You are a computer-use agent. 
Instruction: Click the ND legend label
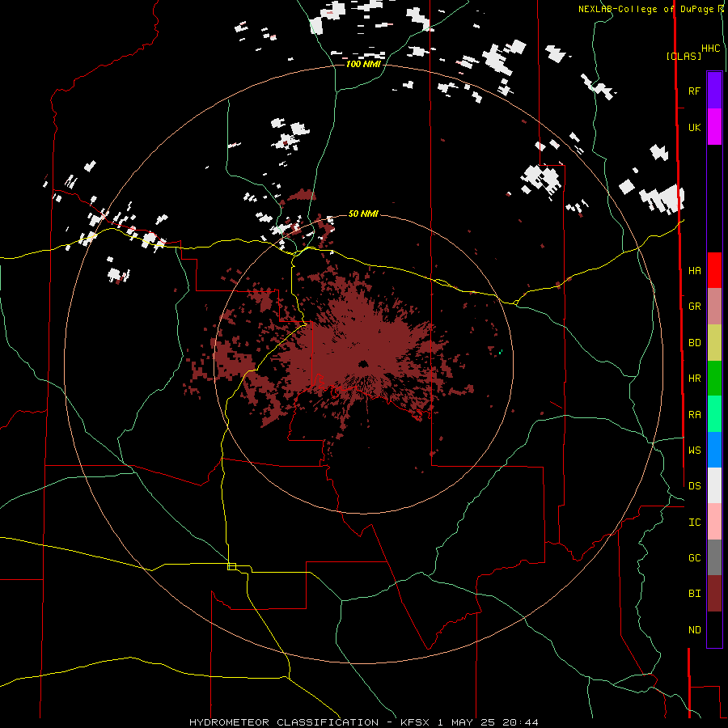tap(694, 630)
